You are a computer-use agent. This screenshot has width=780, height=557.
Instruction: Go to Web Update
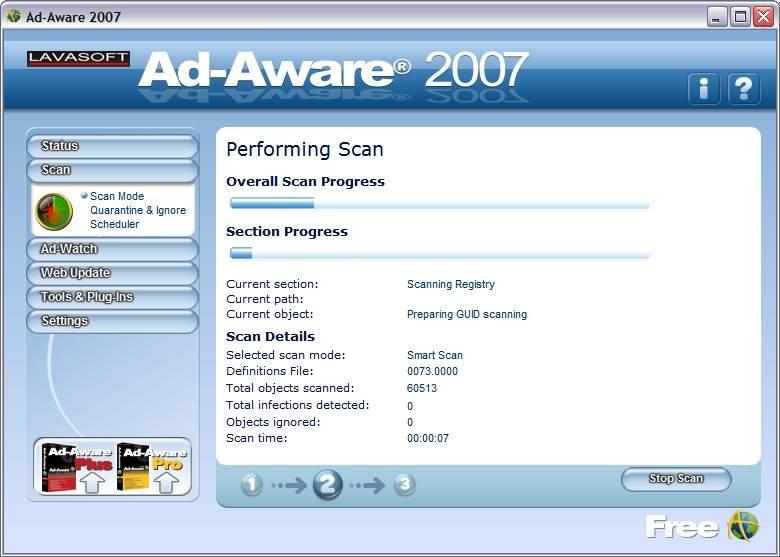112,273
